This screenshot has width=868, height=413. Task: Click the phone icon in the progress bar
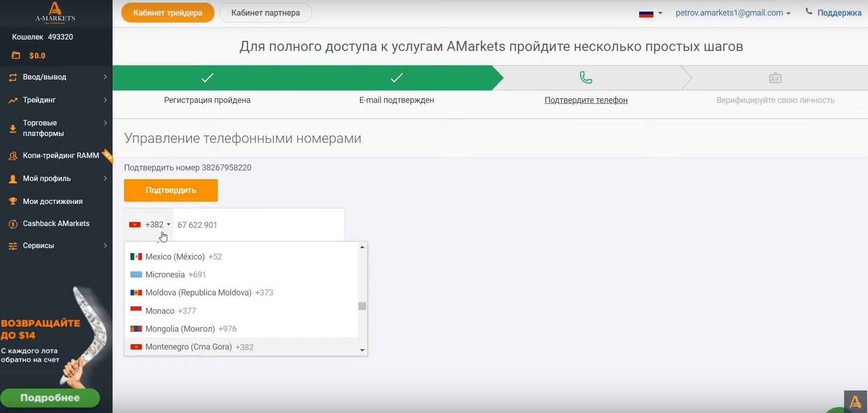tap(586, 78)
